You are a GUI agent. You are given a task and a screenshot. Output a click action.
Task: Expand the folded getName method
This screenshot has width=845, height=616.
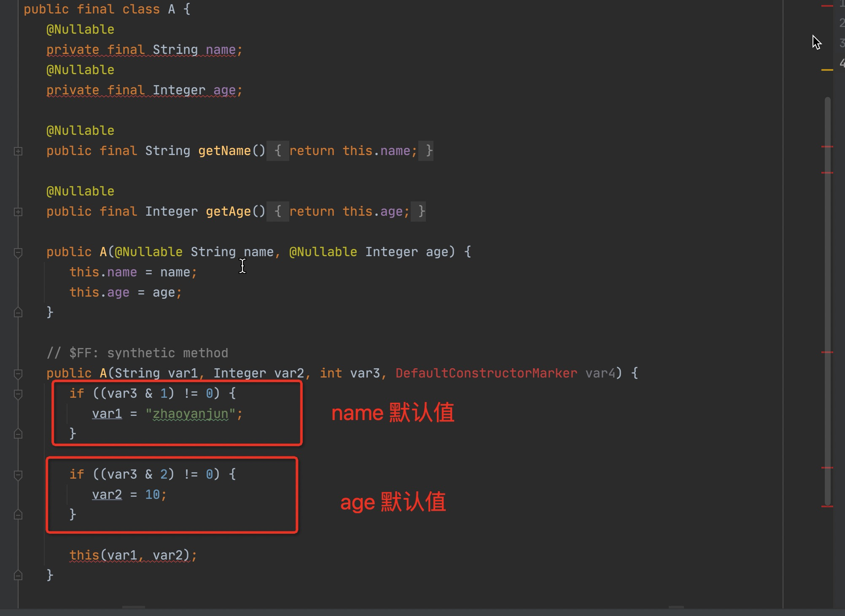pos(18,151)
